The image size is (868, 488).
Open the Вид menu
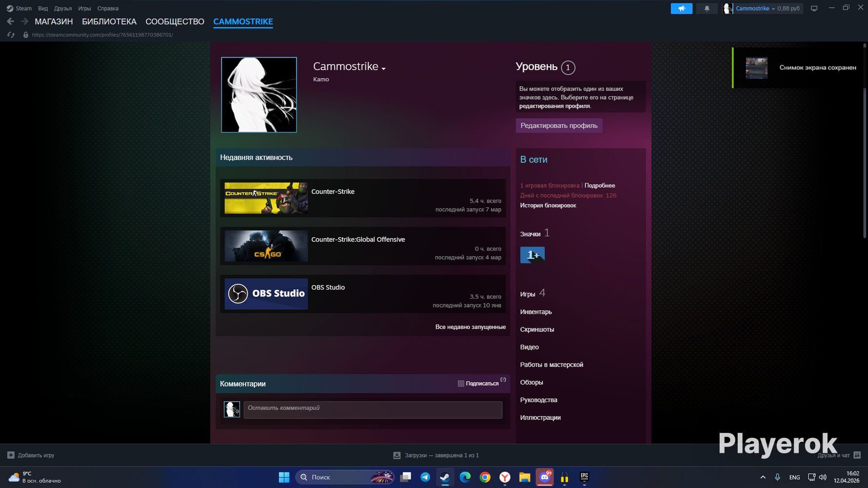(43, 8)
